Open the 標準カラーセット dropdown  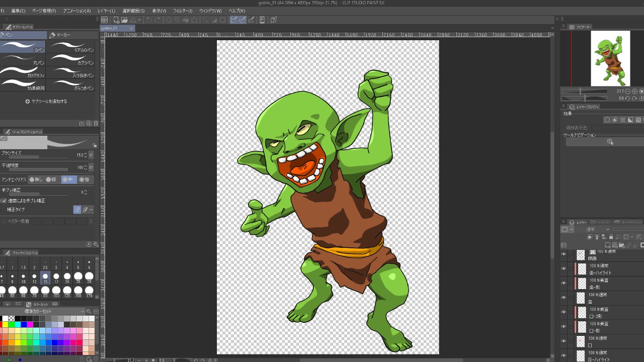(x=43, y=311)
